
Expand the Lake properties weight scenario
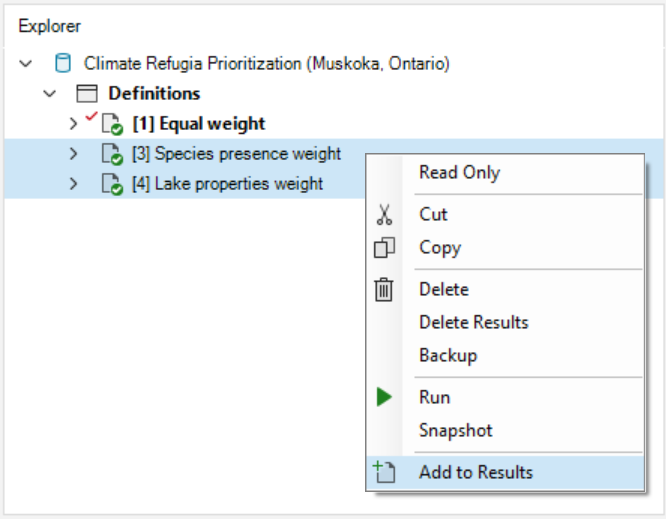pos(73,184)
